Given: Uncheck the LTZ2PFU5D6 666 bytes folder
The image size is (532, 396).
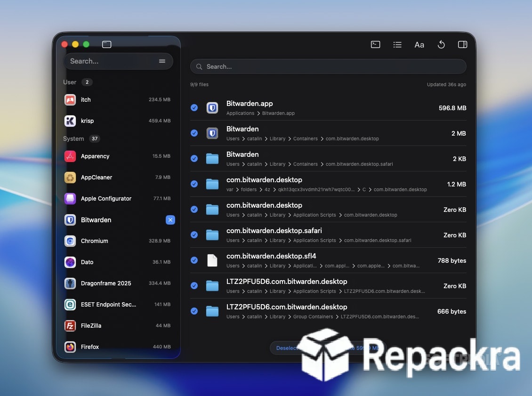Looking at the screenshot, I should click(x=194, y=311).
